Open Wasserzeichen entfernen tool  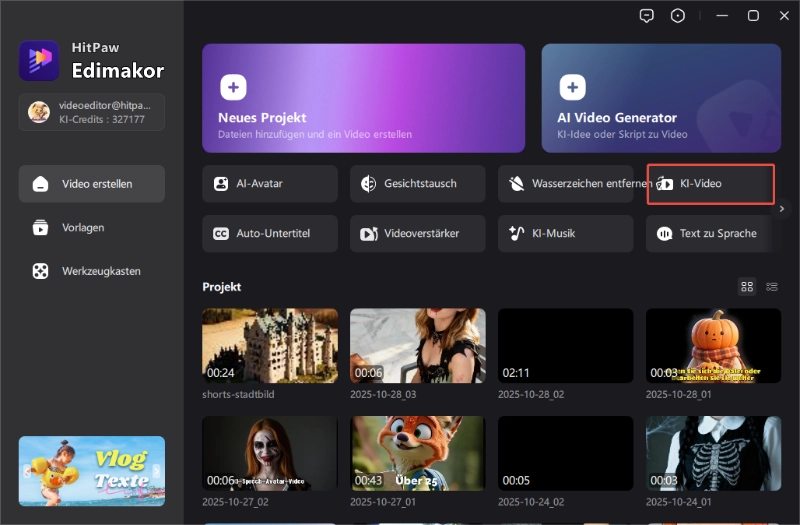coord(566,184)
